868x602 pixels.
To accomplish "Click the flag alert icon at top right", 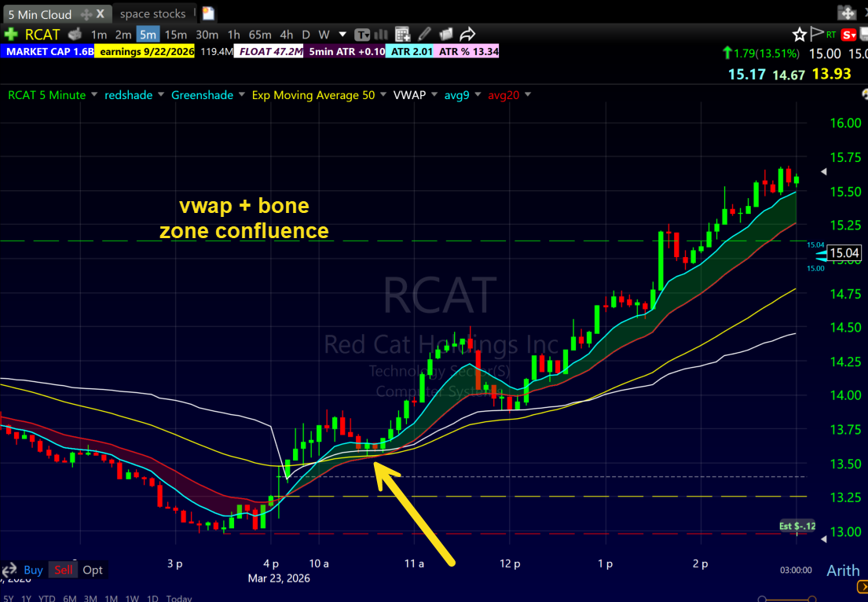I will pyautogui.click(x=815, y=36).
